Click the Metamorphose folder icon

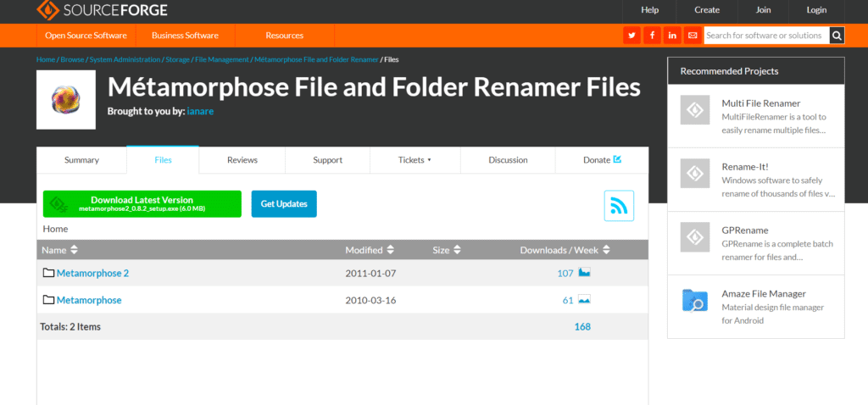pos(48,300)
